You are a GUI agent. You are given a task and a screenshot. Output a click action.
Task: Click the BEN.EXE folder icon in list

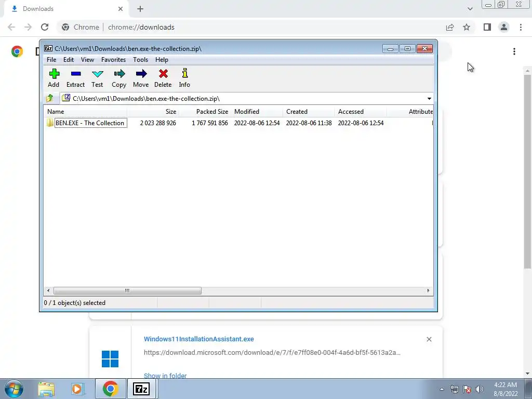[50, 123]
